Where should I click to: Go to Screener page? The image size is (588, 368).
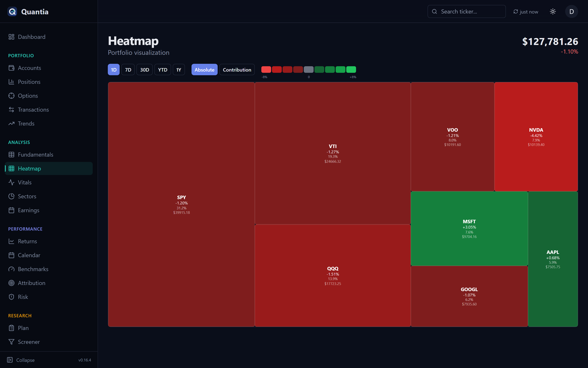[x=49, y=342]
